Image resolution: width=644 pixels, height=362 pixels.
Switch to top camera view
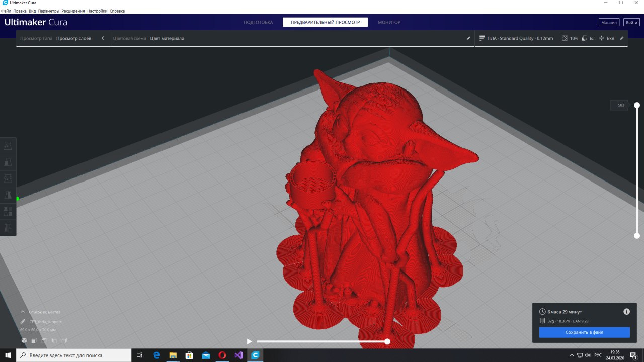(x=44, y=341)
